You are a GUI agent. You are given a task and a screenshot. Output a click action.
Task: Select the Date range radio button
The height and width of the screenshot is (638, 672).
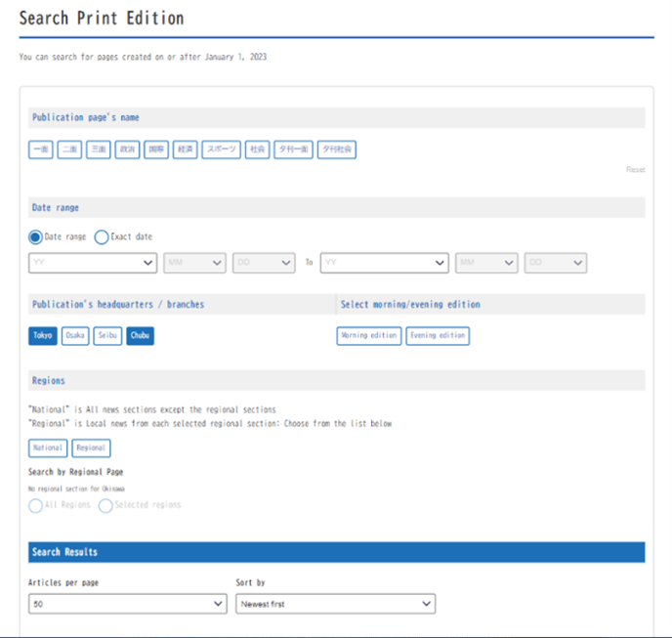point(36,236)
